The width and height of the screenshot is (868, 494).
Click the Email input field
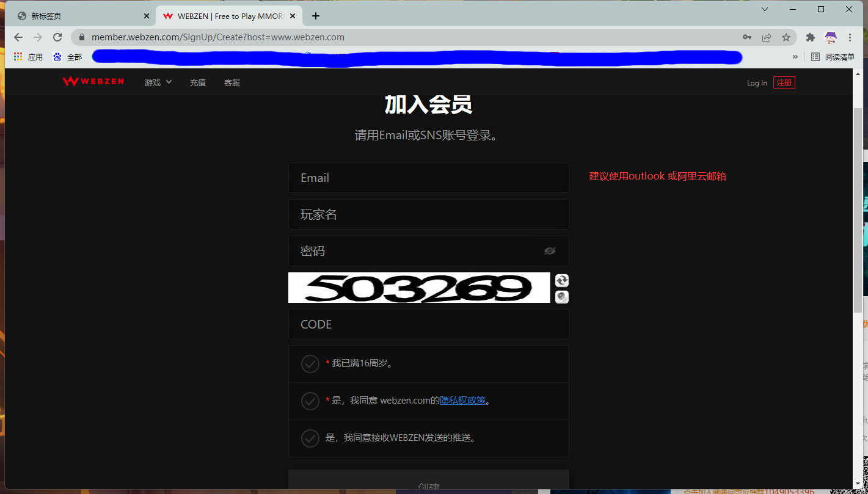click(428, 178)
